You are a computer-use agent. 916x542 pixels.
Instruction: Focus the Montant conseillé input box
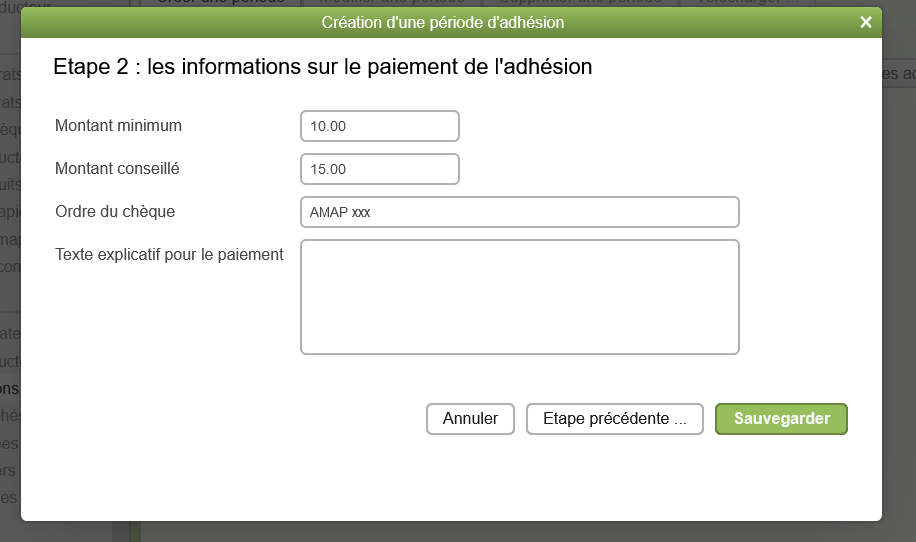380,169
